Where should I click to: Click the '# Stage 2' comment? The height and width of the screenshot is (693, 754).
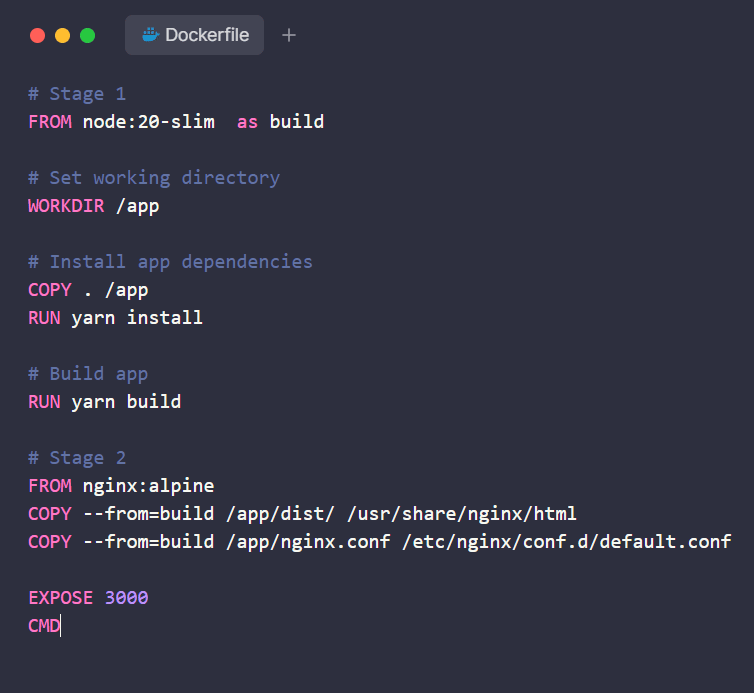(77, 458)
